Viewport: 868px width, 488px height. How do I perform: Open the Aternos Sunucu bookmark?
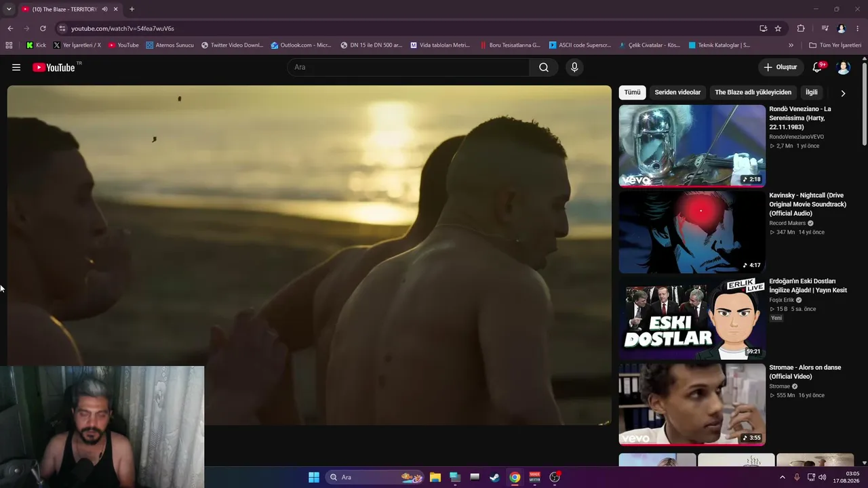(x=170, y=45)
